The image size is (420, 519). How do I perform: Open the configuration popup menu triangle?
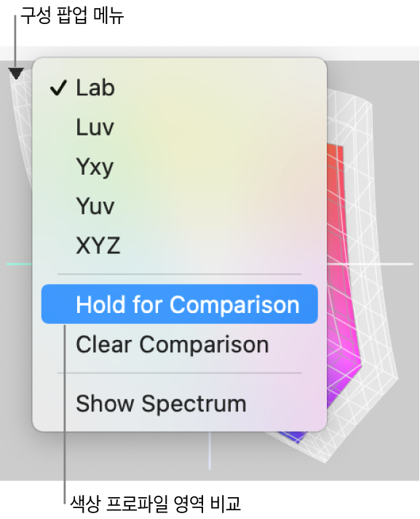pos(15,74)
